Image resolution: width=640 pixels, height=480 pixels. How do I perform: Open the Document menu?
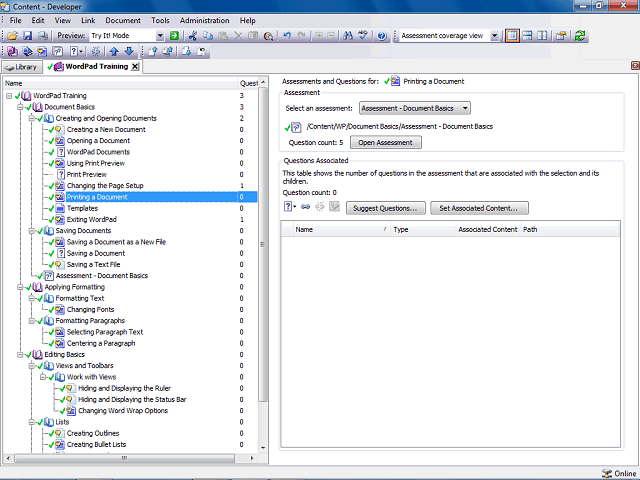coord(123,20)
